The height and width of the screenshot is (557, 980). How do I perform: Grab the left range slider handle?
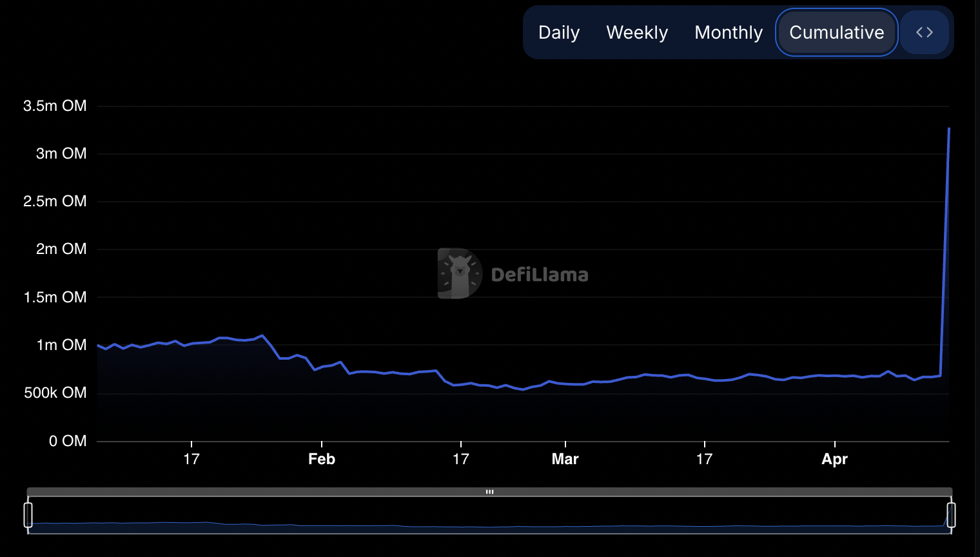coord(28,515)
